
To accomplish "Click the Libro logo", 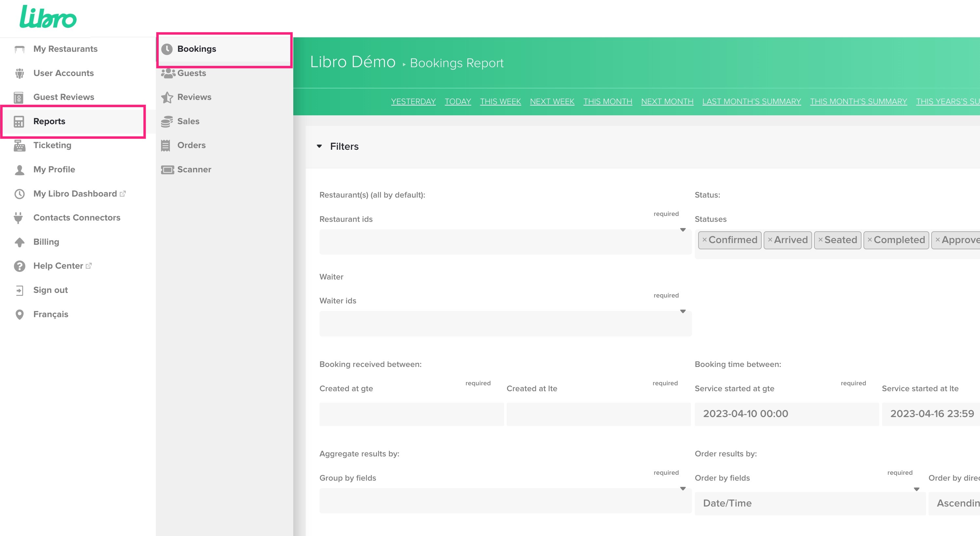I will point(48,17).
